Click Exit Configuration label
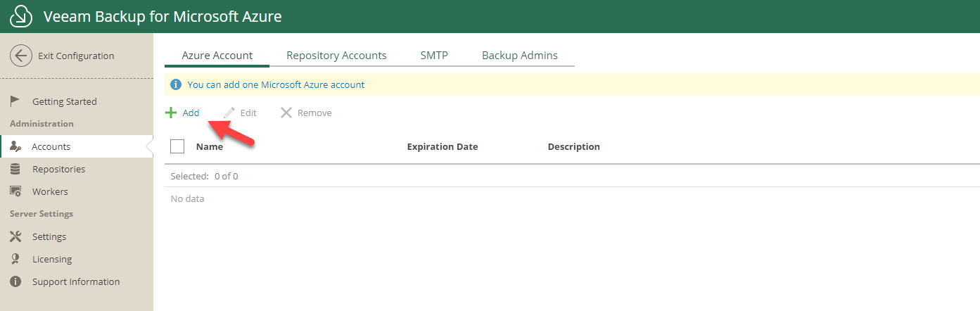 76,56
